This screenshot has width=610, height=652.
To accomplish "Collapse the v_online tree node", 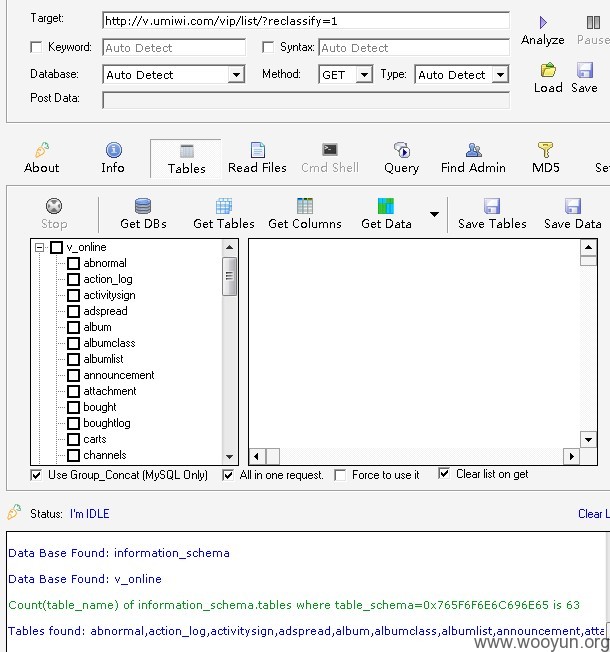I will (x=40, y=248).
